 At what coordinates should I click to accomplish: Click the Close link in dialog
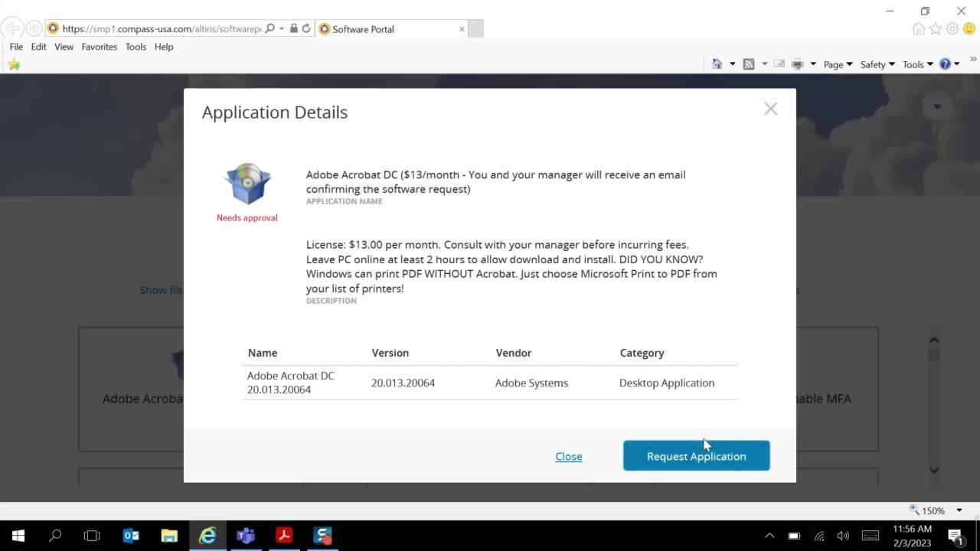pos(569,456)
